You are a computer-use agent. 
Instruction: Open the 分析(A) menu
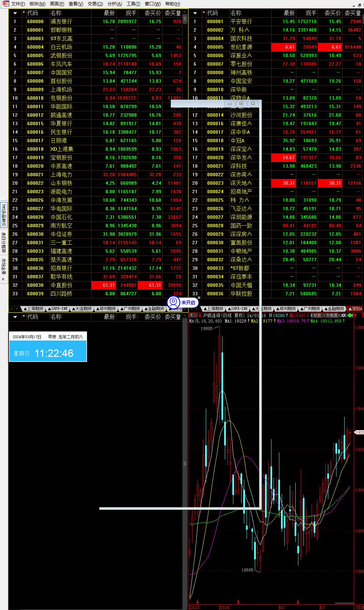pos(115,4)
